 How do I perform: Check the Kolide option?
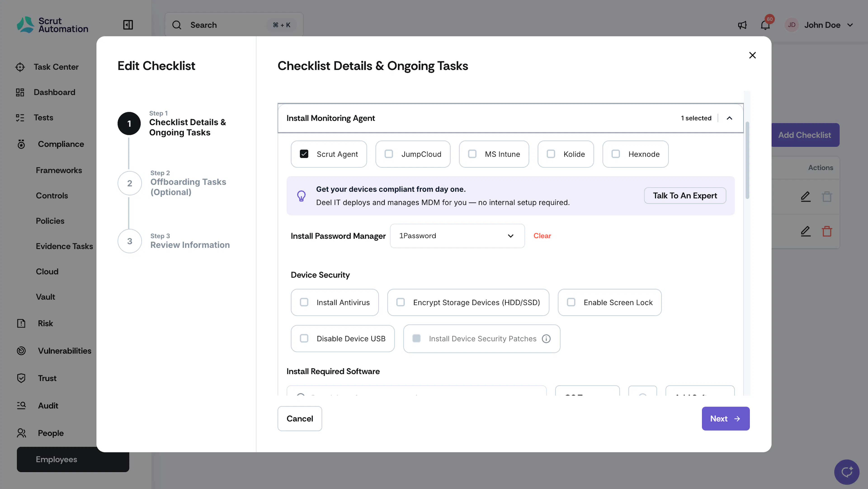pos(551,154)
